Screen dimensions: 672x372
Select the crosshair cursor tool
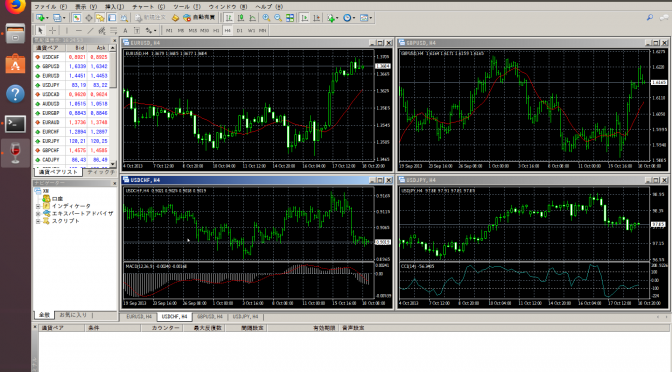point(52,30)
